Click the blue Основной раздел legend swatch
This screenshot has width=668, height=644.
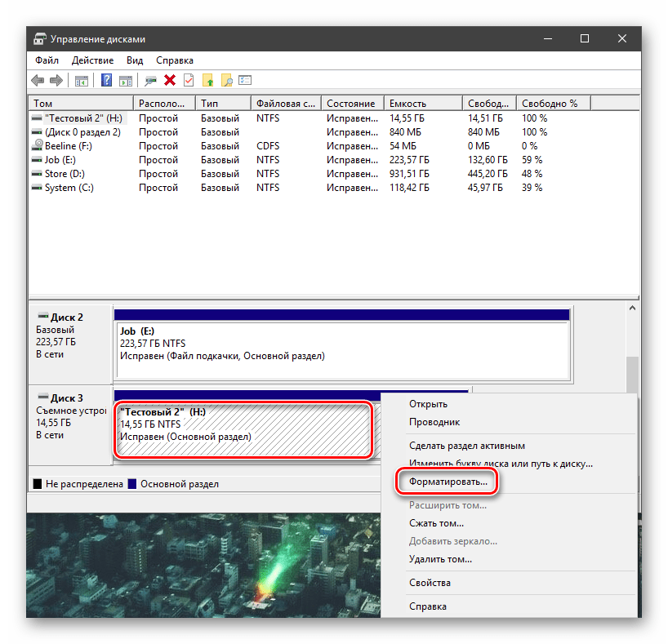click(132, 484)
